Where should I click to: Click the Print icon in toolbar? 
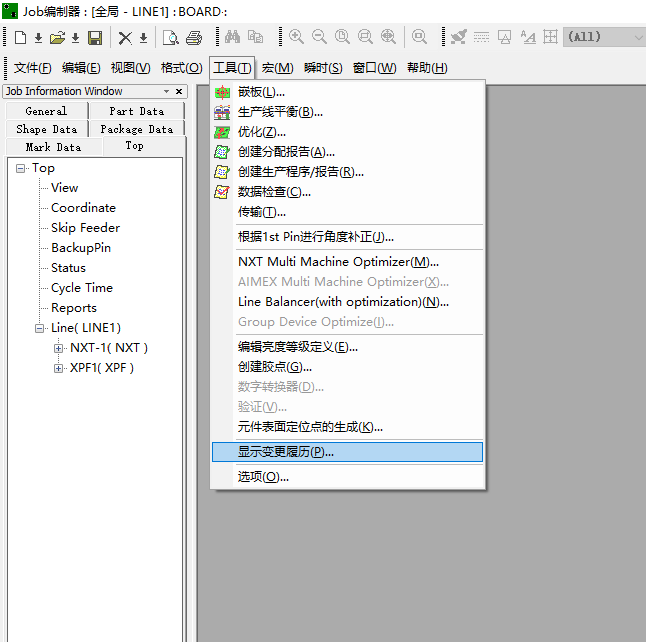pyautogui.click(x=194, y=38)
